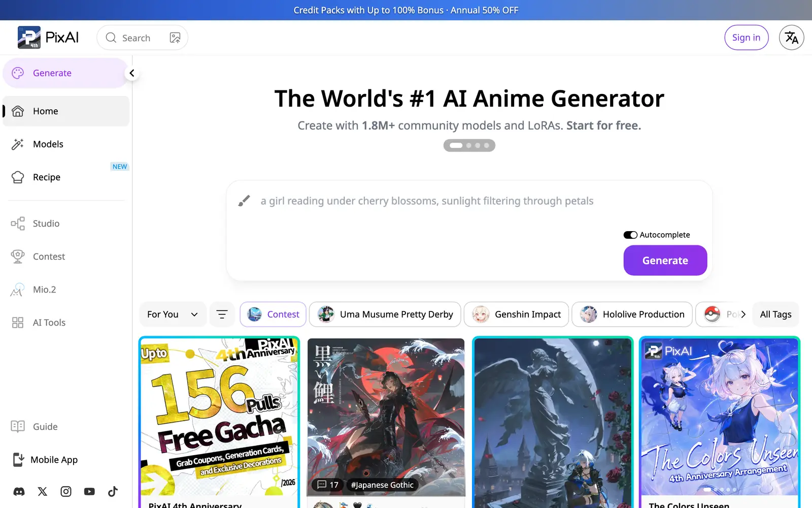Open the filter options icon
Screen dimensions: 812x508
click(x=222, y=314)
